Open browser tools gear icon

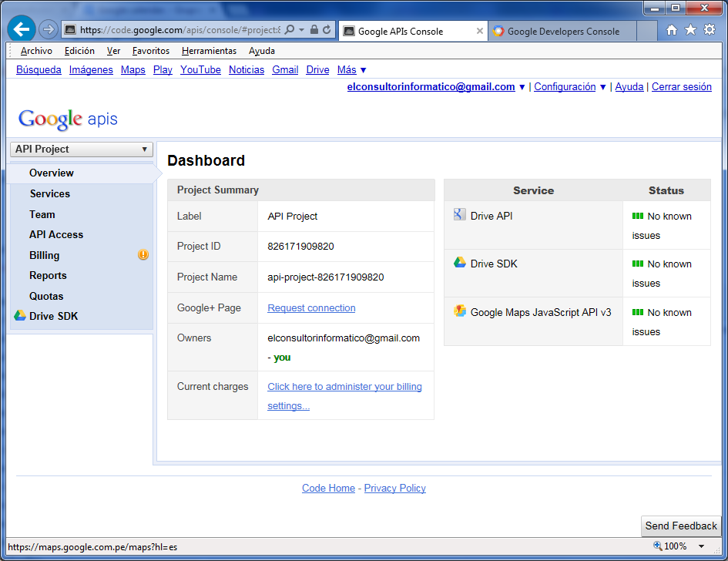tap(710, 30)
